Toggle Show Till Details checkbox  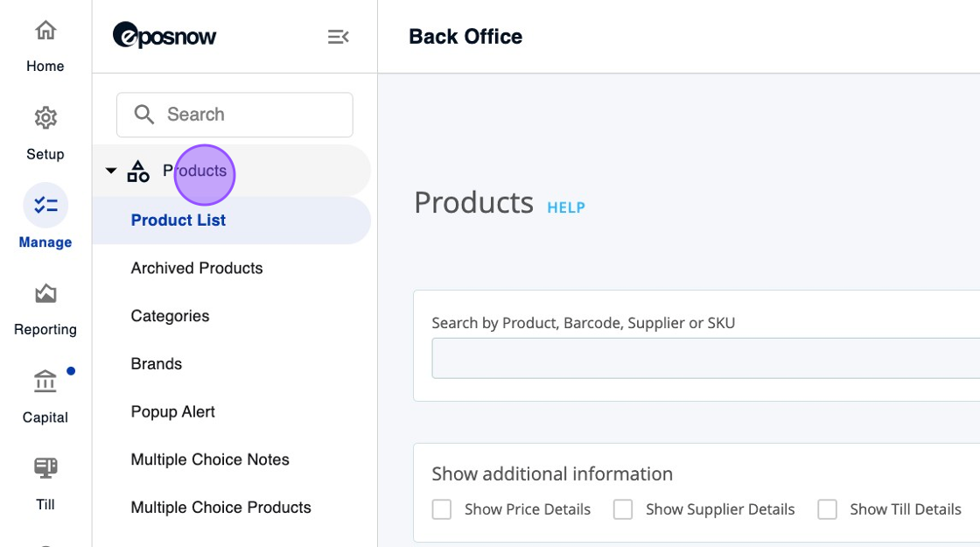[x=827, y=509]
